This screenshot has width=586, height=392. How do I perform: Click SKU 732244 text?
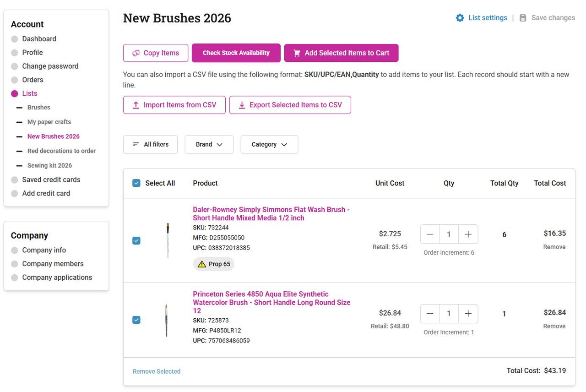(211, 228)
